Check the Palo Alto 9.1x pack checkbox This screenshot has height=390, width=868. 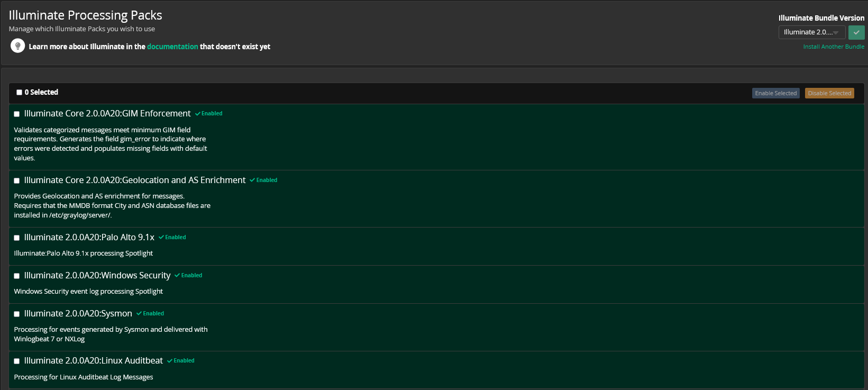coord(16,238)
